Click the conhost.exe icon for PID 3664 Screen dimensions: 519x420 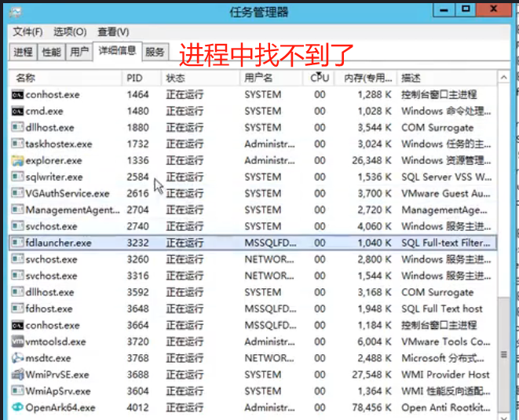pyautogui.click(x=17, y=325)
